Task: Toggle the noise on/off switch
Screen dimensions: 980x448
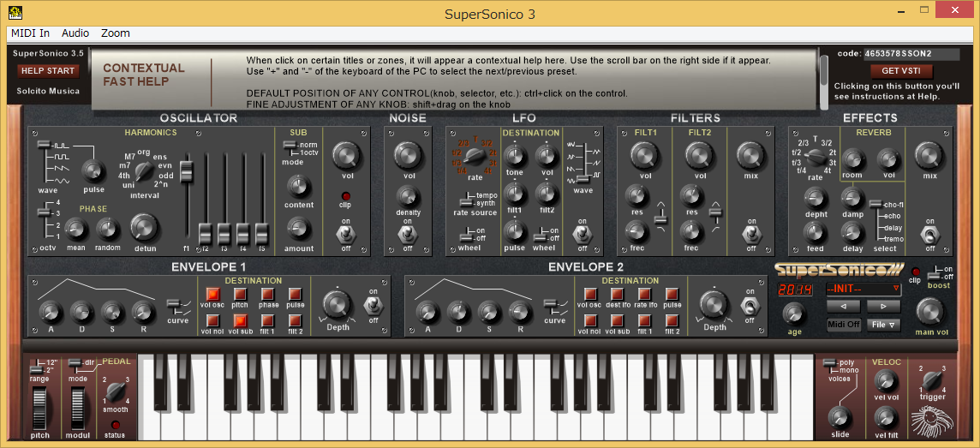Action: coord(408,235)
